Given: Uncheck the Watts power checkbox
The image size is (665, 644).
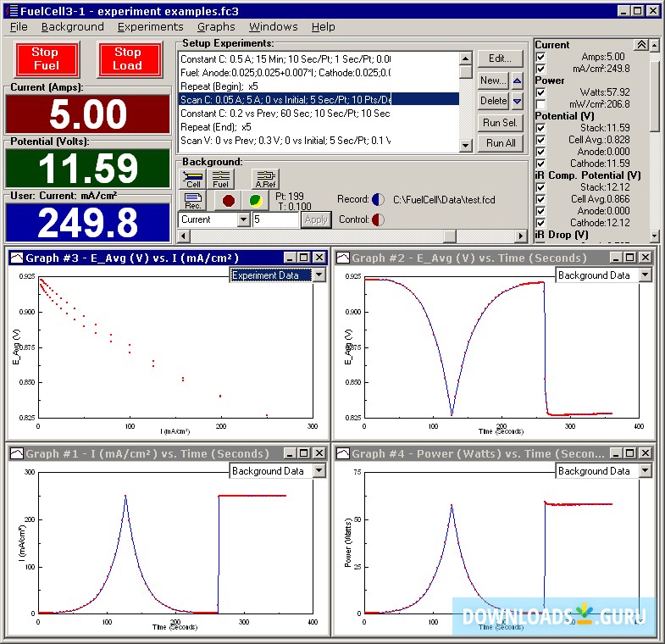Looking at the screenshot, I should pyautogui.click(x=540, y=92).
